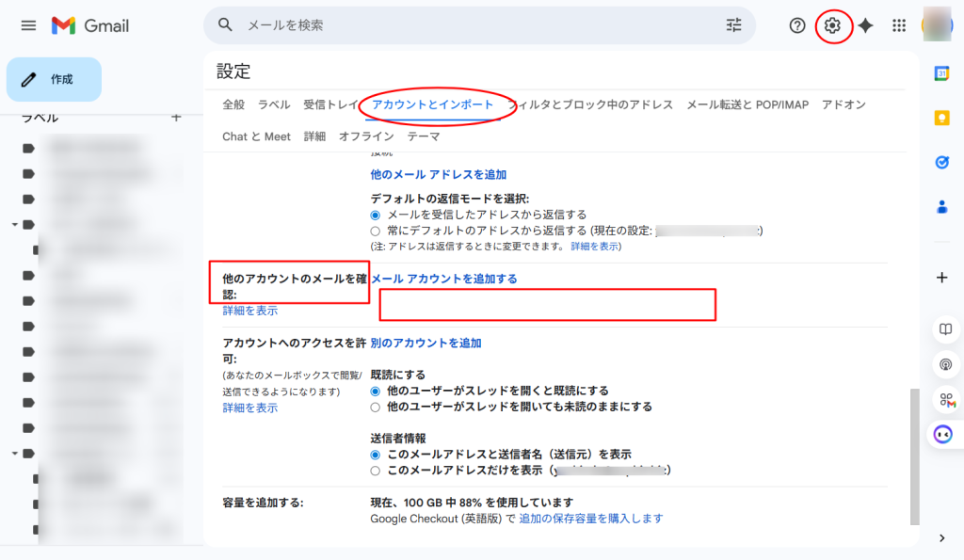Click the '作成' compose button
The image size is (964, 560).
54,80
